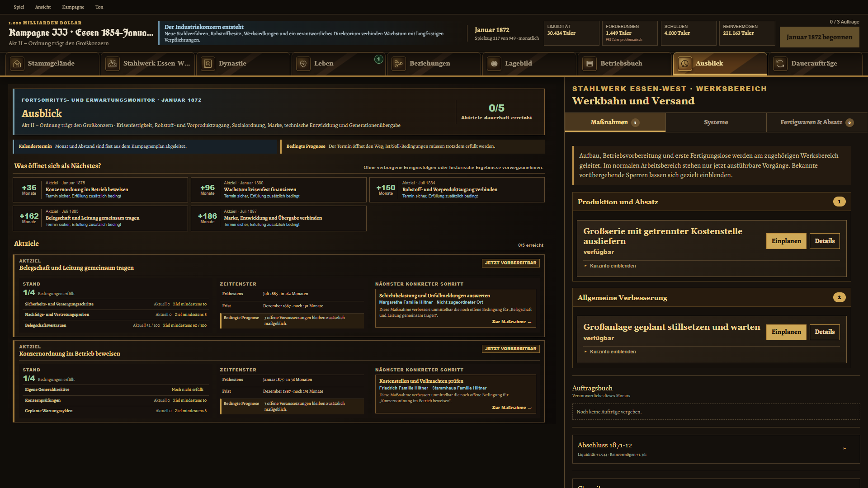Switch to the Systeme tab
The width and height of the screenshot is (868, 488).
[x=716, y=122]
